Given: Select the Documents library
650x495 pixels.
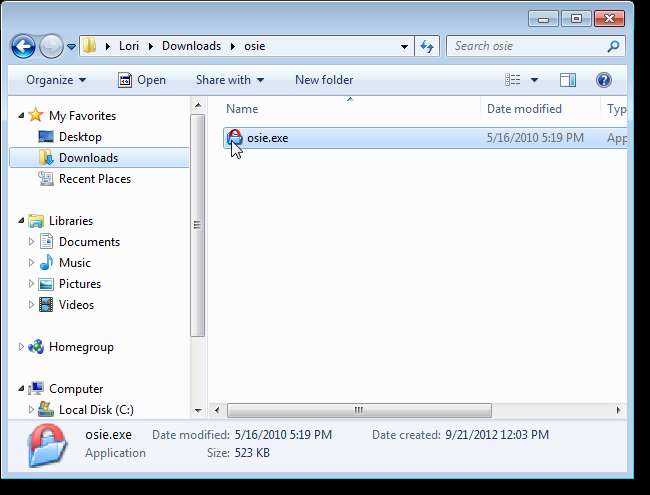Looking at the screenshot, I should pyautogui.click(x=89, y=242).
